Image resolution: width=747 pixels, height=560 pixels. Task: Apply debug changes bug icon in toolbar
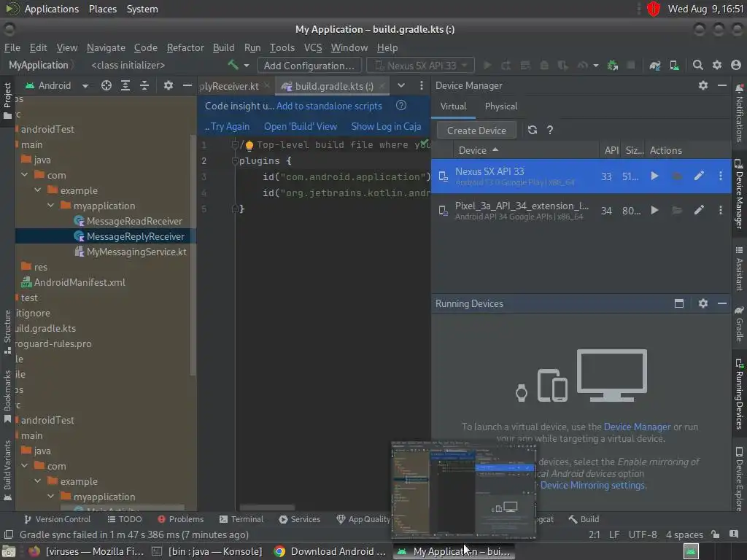[612, 65]
